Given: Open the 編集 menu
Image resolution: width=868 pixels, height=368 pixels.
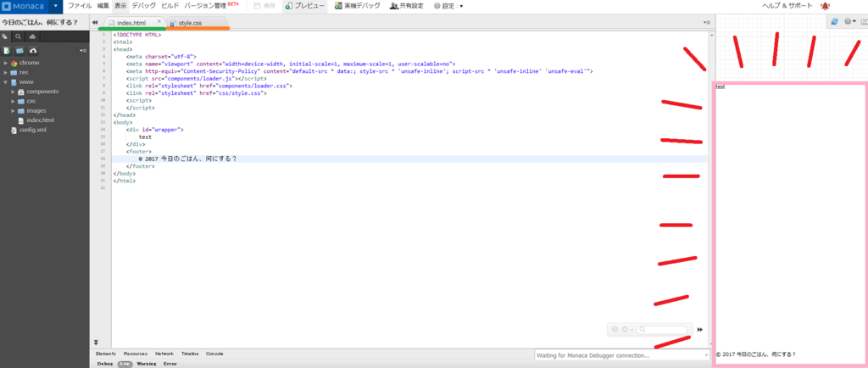Looking at the screenshot, I should tap(103, 6).
